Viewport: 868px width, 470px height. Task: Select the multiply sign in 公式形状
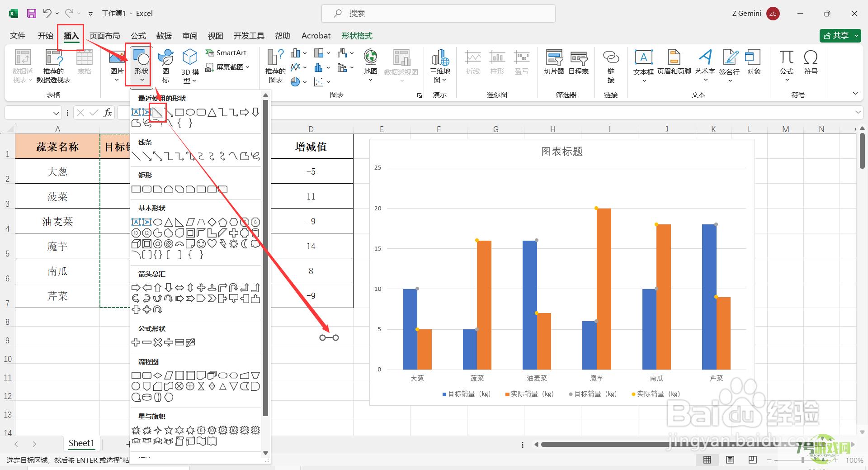coord(157,342)
